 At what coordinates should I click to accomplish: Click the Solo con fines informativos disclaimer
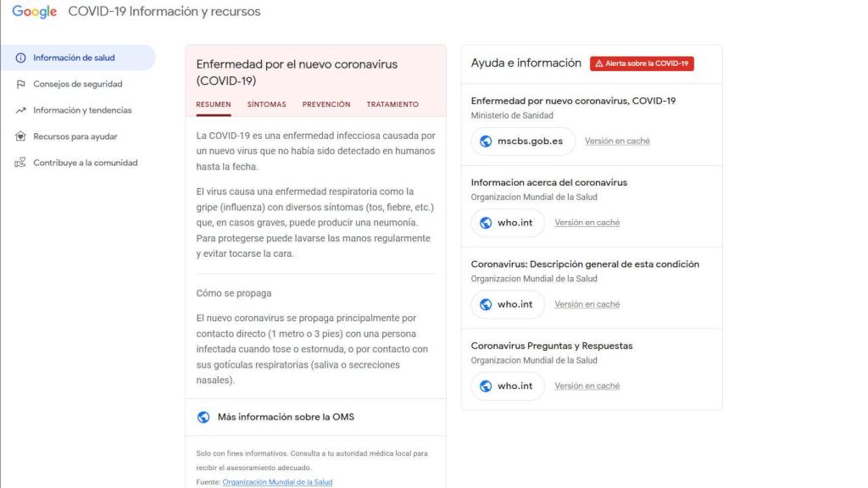(312, 460)
